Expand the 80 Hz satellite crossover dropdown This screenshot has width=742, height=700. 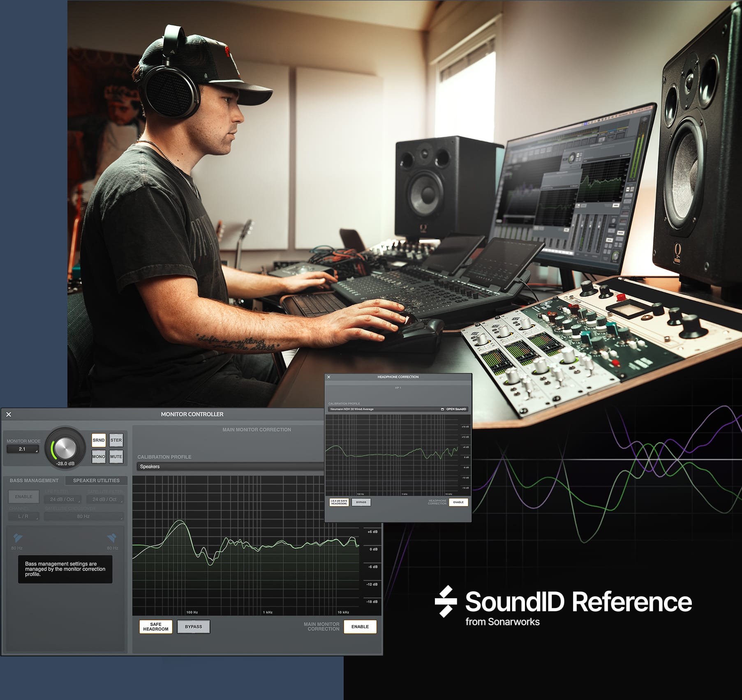(83, 516)
